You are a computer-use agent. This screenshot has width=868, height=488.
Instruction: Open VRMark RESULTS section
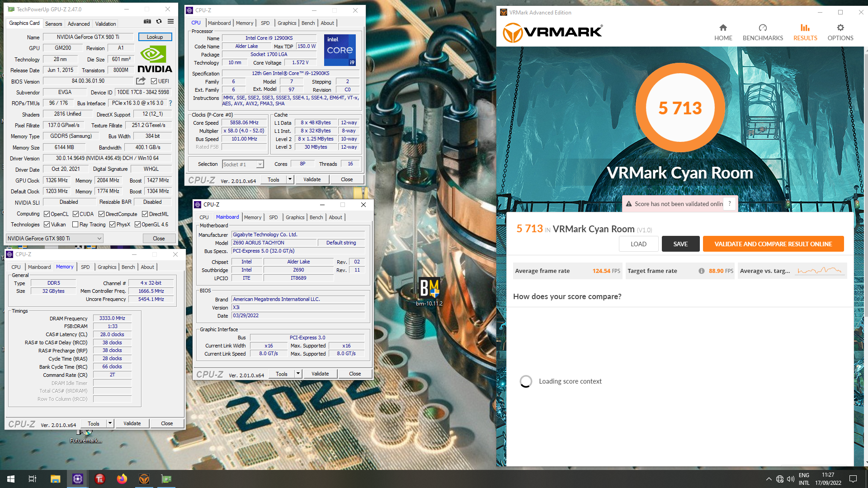(x=805, y=33)
